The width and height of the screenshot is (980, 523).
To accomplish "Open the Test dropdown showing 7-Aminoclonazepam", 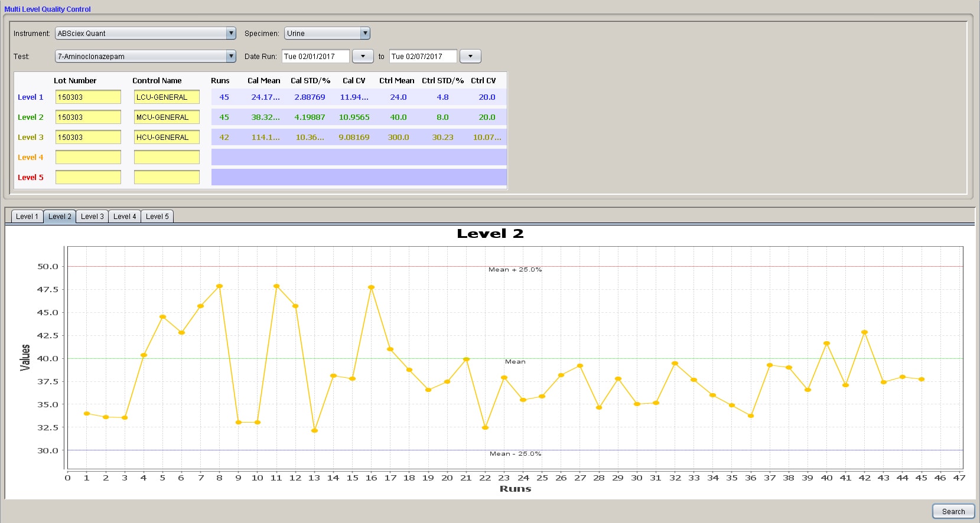I will tap(145, 57).
